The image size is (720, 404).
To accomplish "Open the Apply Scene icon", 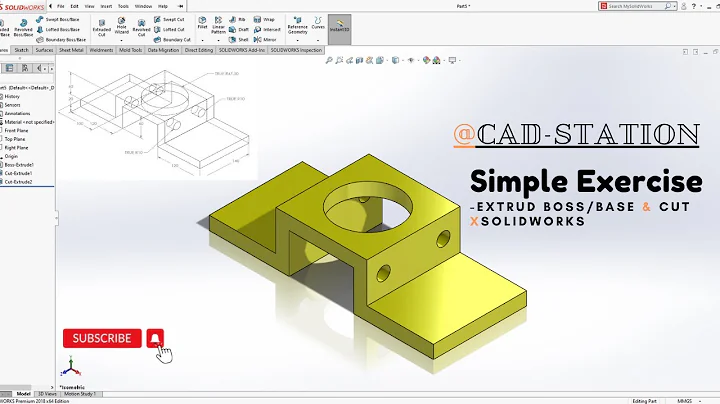I will [x=436, y=60].
